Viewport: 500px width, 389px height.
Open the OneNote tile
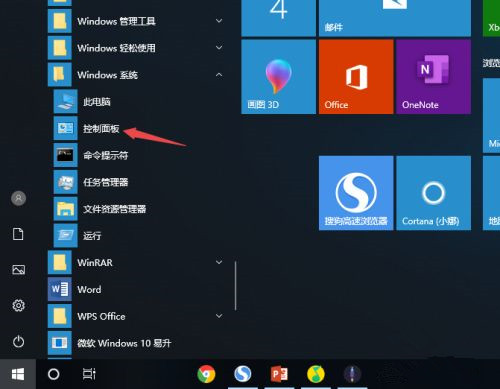tap(434, 77)
